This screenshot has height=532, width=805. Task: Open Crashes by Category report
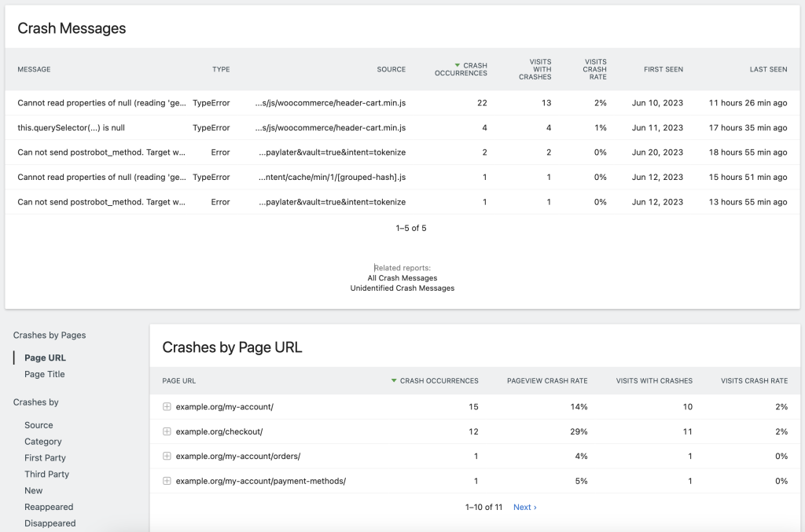(42, 442)
